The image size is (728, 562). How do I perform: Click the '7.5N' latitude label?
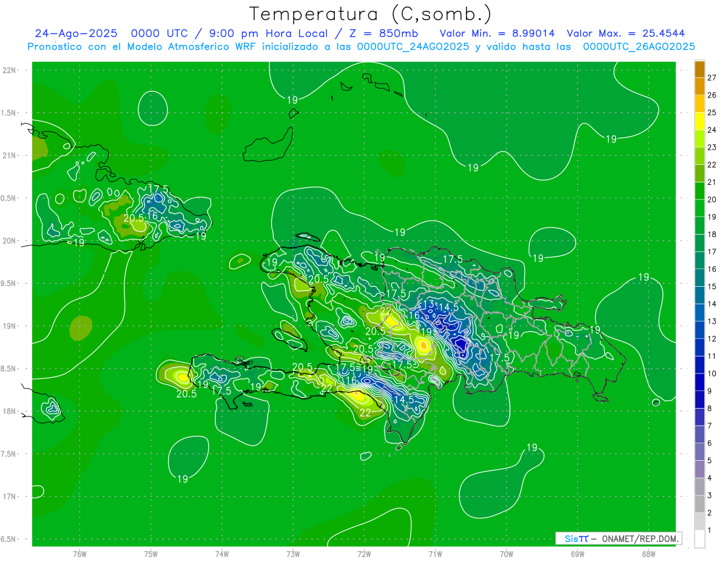pyautogui.click(x=9, y=454)
